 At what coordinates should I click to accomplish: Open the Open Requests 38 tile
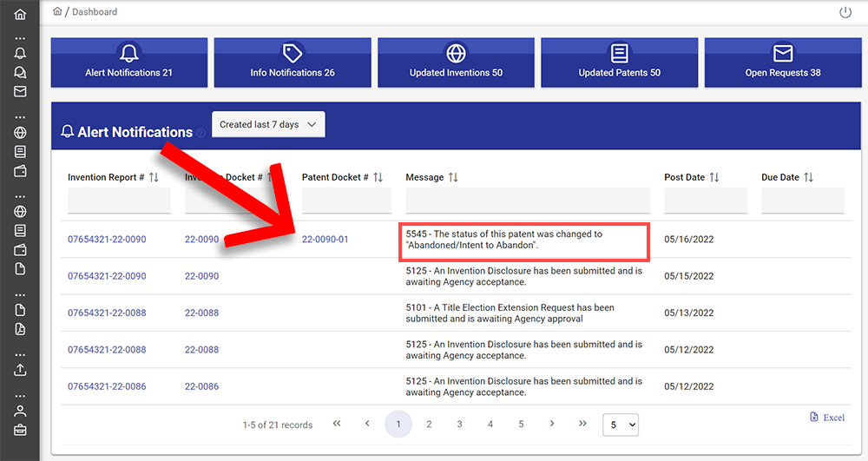click(x=782, y=63)
